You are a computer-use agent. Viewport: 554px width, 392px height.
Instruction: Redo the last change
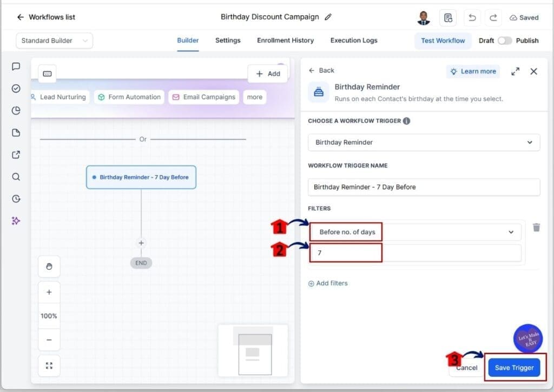click(x=493, y=18)
